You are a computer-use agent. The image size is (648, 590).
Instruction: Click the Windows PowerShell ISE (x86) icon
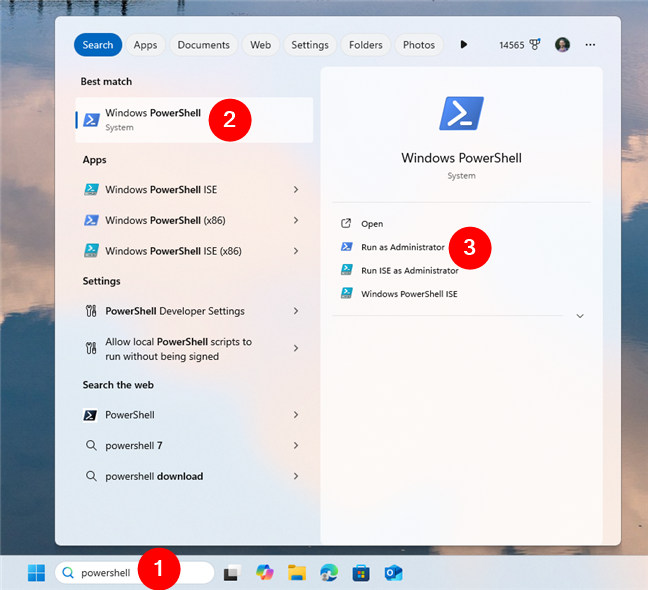[91, 250]
